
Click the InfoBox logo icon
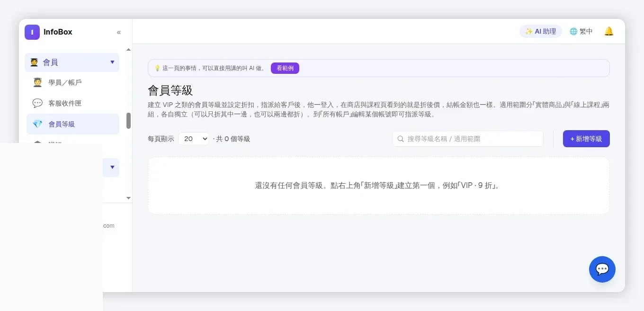tap(32, 32)
